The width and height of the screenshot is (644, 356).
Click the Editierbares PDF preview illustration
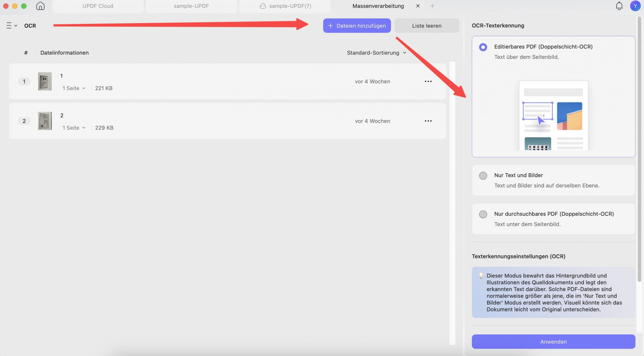click(553, 115)
